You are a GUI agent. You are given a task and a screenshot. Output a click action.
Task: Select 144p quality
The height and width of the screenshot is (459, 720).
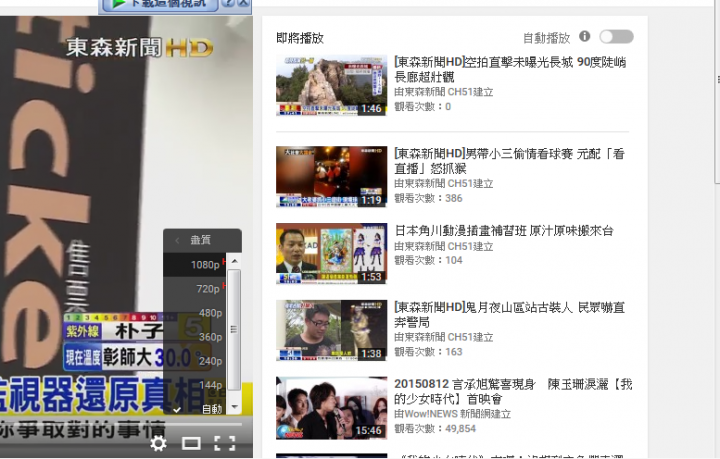click(195, 385)
